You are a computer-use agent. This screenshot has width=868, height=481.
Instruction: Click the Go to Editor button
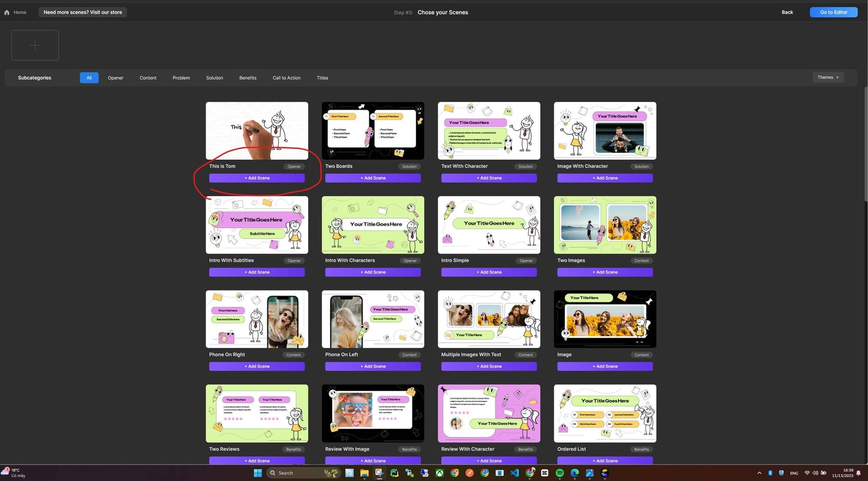[x=833, y=12]
